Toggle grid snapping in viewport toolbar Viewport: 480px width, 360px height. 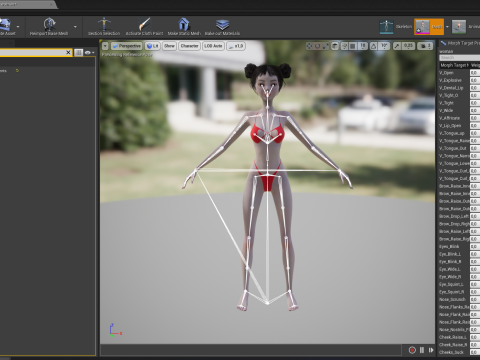pyautogui.click(x=353, y=46)
